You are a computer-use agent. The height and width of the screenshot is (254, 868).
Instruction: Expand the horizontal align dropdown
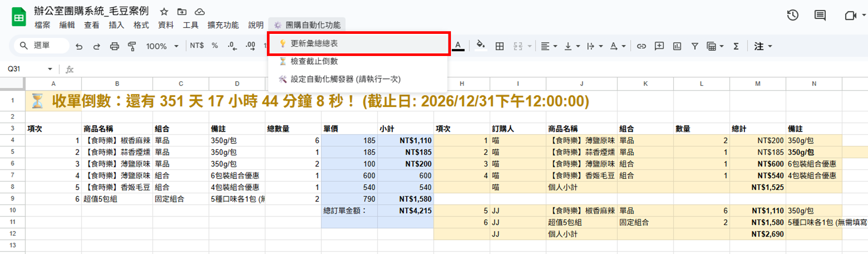coord(549,46)
